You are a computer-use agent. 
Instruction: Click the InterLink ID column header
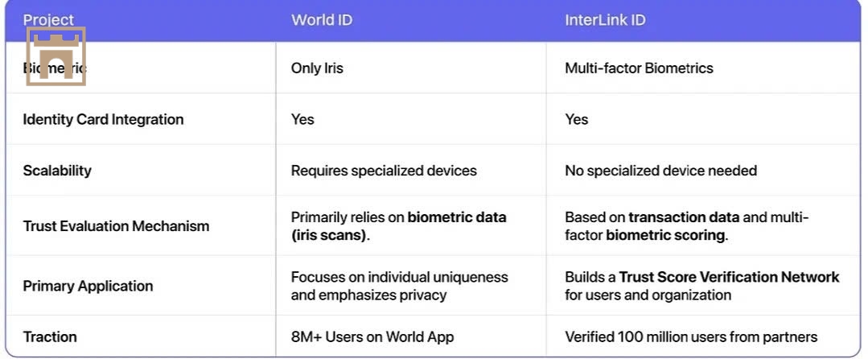(x=605, y=20)
